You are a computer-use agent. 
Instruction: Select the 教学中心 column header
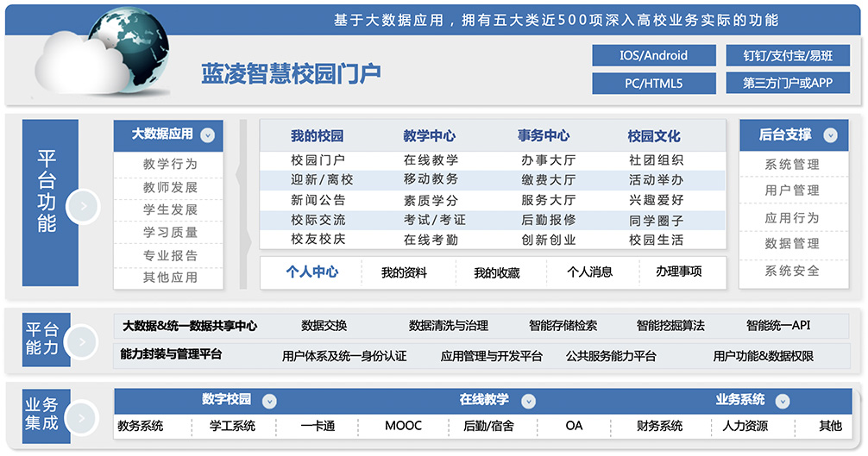[429, 136]
